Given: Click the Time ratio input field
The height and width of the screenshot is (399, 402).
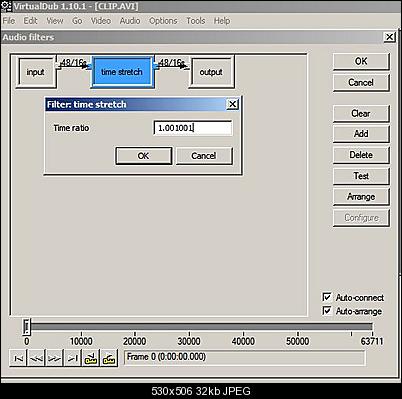Looking at the screenshot, I should [x=193, y=128].
